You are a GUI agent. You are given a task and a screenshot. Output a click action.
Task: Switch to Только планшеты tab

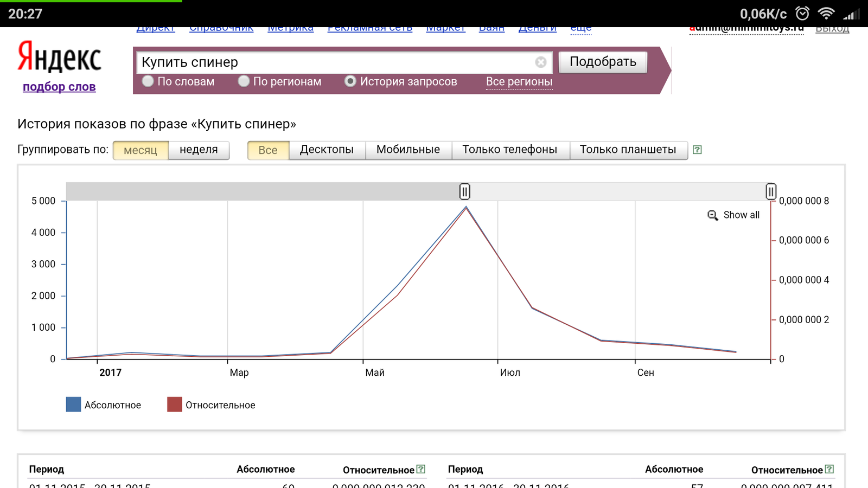(x=628, y=150)
